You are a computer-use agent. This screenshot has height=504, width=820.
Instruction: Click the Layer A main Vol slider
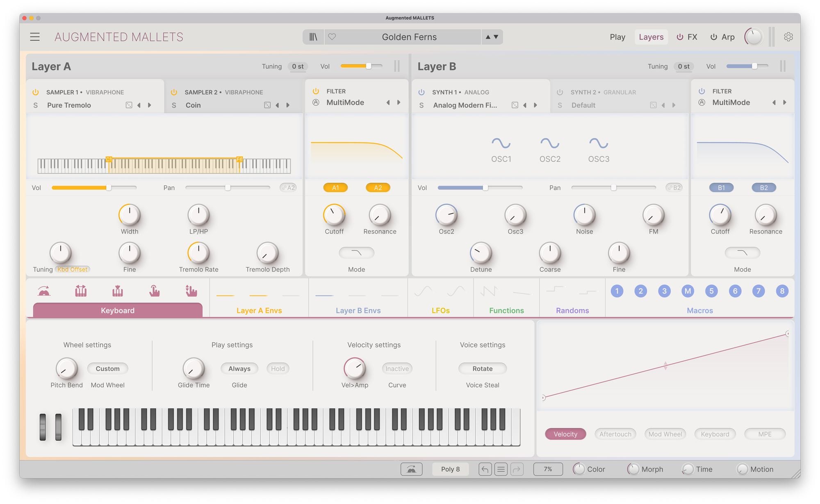(361, 66)
